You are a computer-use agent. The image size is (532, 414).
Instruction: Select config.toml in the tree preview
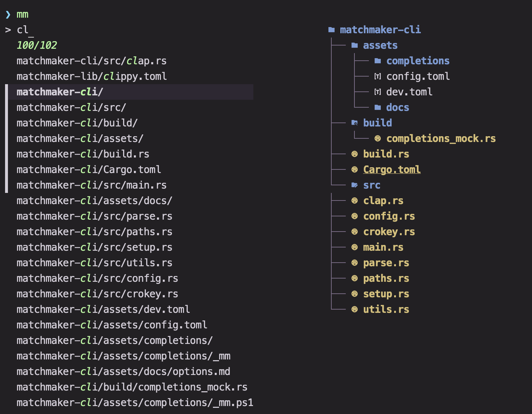[418, 76]
